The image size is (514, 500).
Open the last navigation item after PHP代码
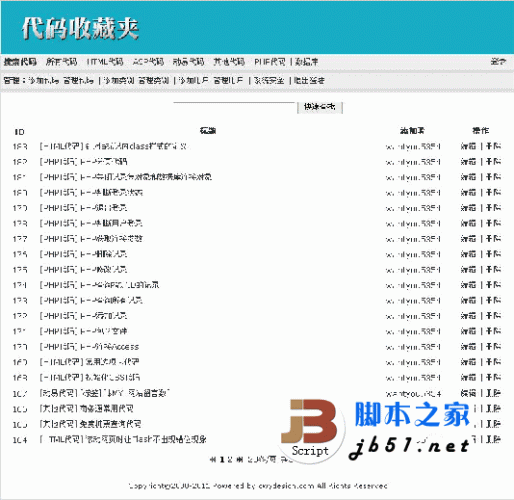tap(306, 62)
